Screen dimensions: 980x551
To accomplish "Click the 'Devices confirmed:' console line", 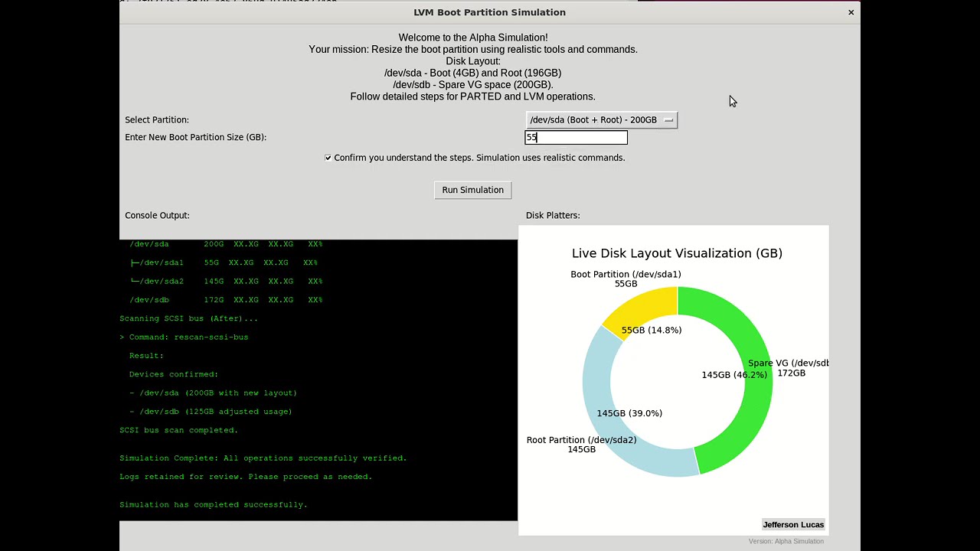I will point(174,375).
